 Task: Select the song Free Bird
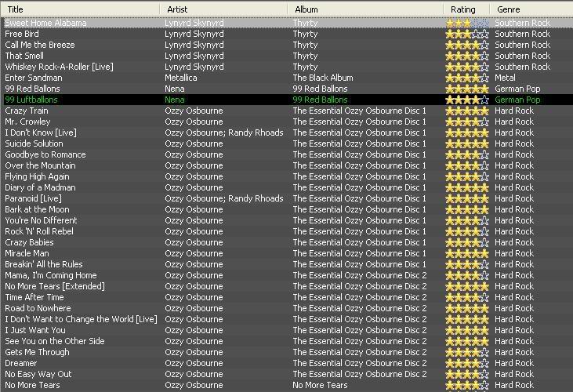tap(22, 34)
